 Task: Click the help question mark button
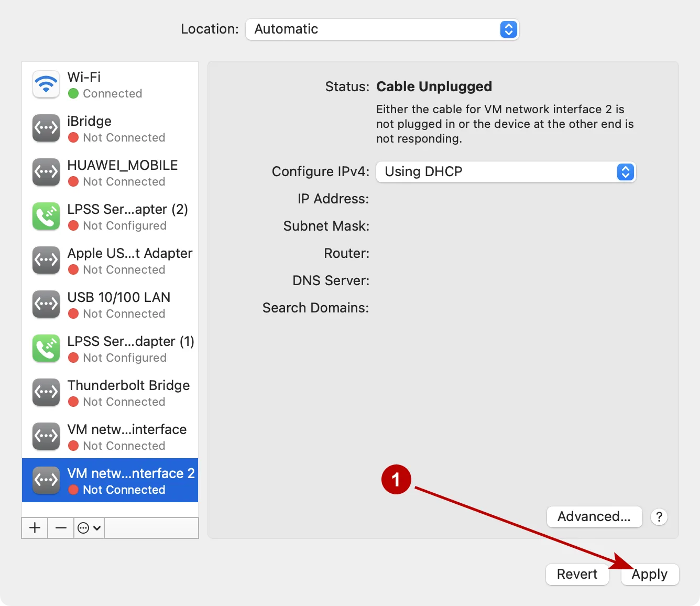click(x=659, y=516)
